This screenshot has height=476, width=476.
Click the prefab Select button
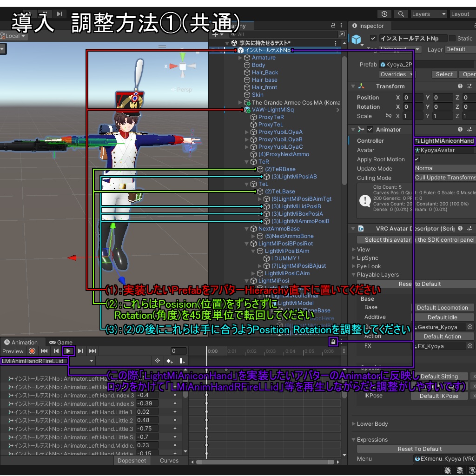(x=444, y=74)
